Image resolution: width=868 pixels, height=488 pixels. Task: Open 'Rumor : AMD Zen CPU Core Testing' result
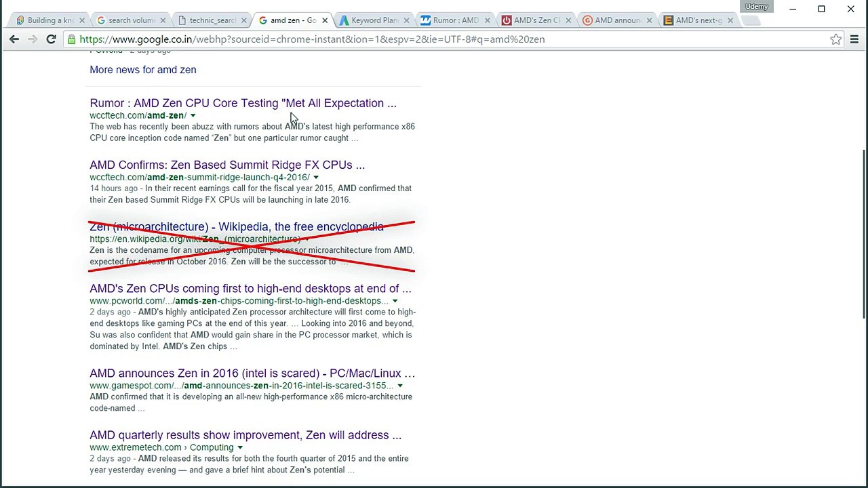click(243, 103)
